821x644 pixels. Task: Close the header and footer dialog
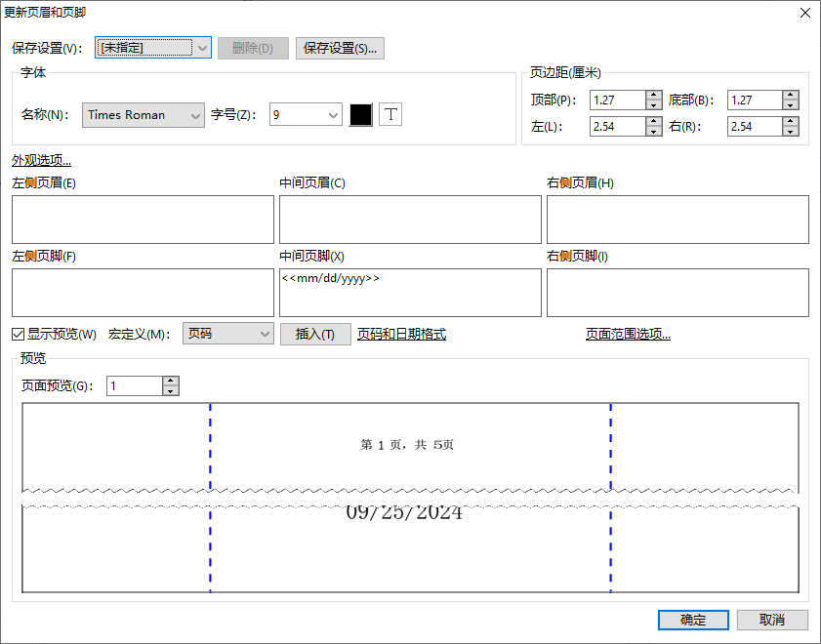coord(804,13)
